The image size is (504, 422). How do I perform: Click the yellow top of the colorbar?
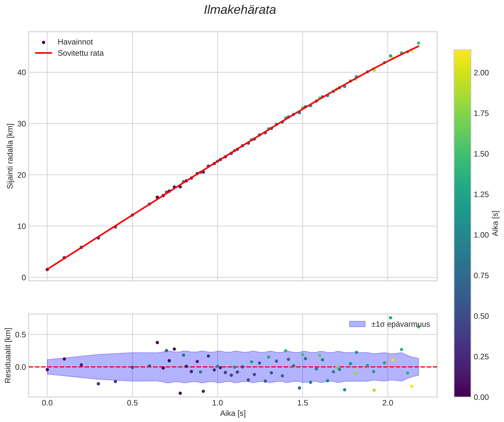coord(462,52)
